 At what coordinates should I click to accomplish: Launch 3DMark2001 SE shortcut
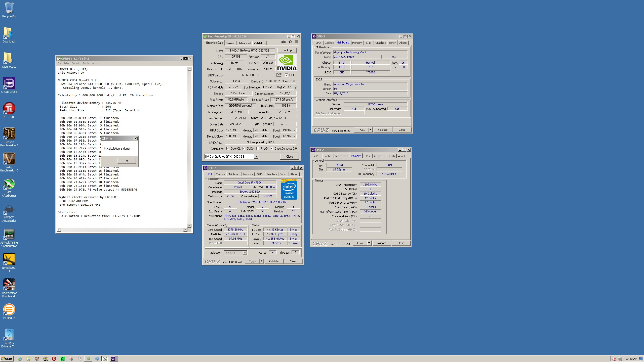tap(9, 263)
